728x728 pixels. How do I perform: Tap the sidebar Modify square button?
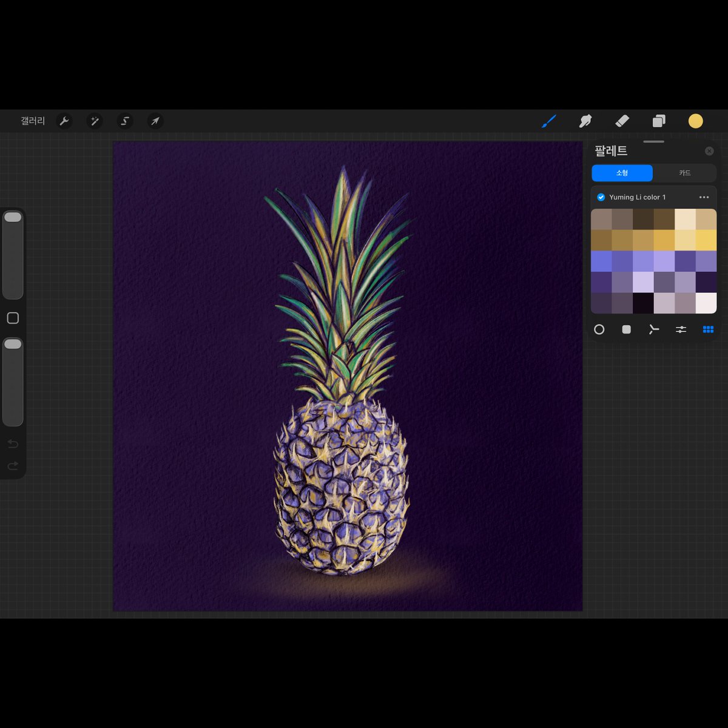13,317
